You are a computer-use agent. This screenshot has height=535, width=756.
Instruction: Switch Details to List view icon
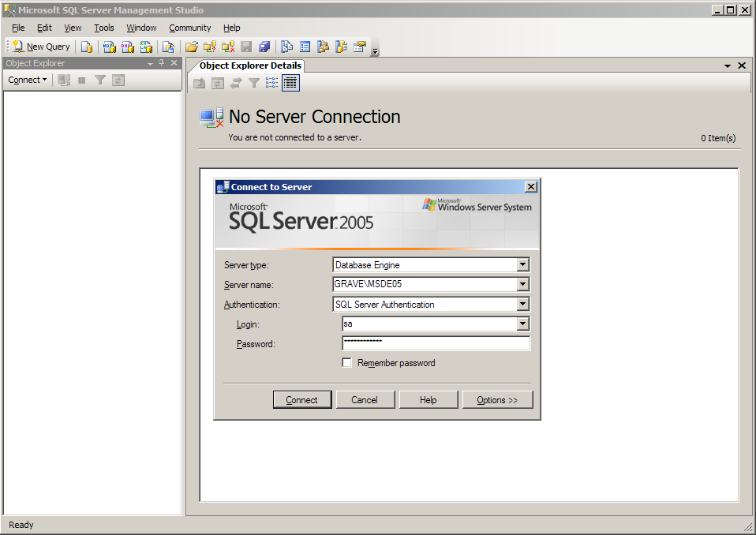(x=272, y=84)
